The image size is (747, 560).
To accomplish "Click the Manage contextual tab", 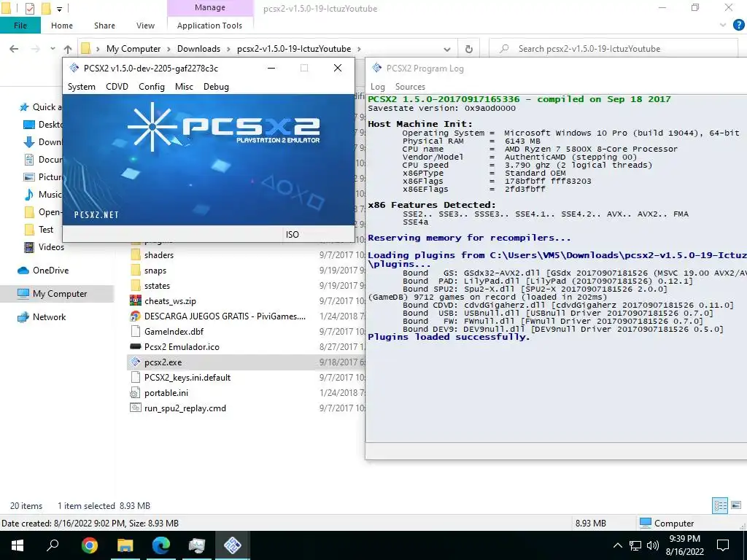I will (210, 7).
